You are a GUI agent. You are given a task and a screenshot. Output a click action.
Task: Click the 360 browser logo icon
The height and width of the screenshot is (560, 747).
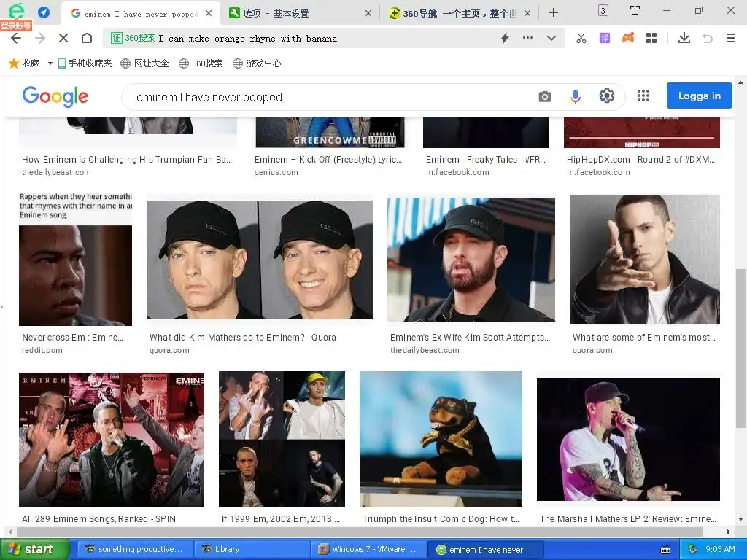tap(16, 12)
